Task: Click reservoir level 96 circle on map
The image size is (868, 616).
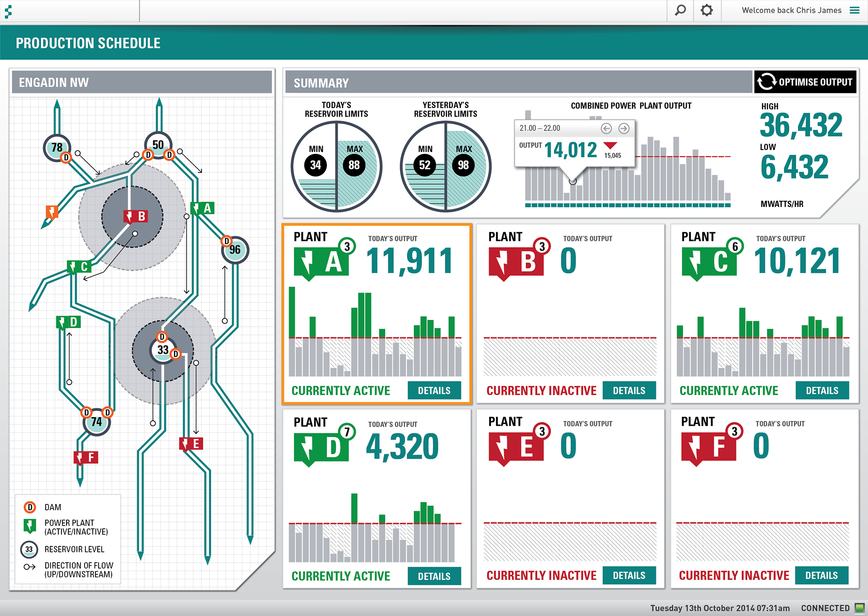Action: tap(235, 250)
